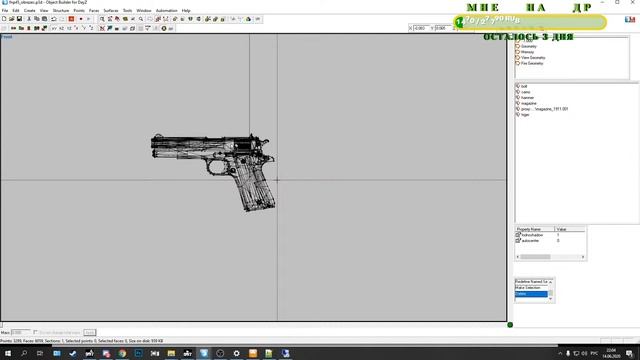Viewport: 640px width, 360px height.
Task: Select the triger named selection
Action: [525, 115]
